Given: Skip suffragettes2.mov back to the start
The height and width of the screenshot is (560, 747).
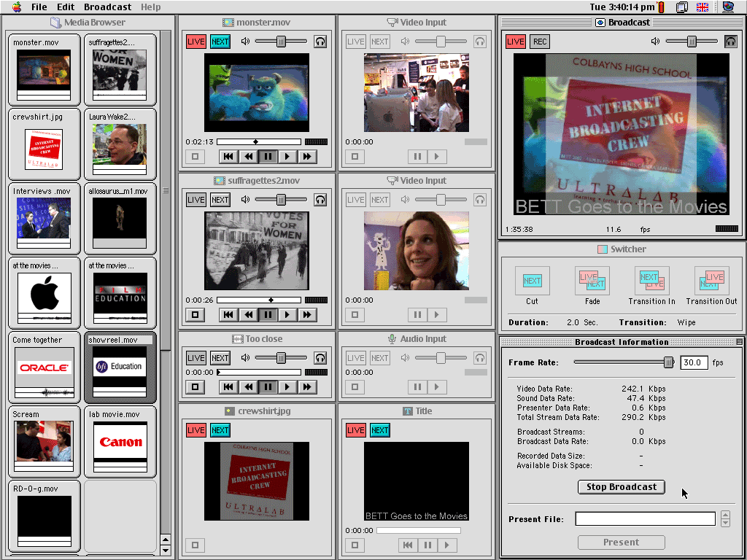Looking at the screenshot, I should click(228, 314).
